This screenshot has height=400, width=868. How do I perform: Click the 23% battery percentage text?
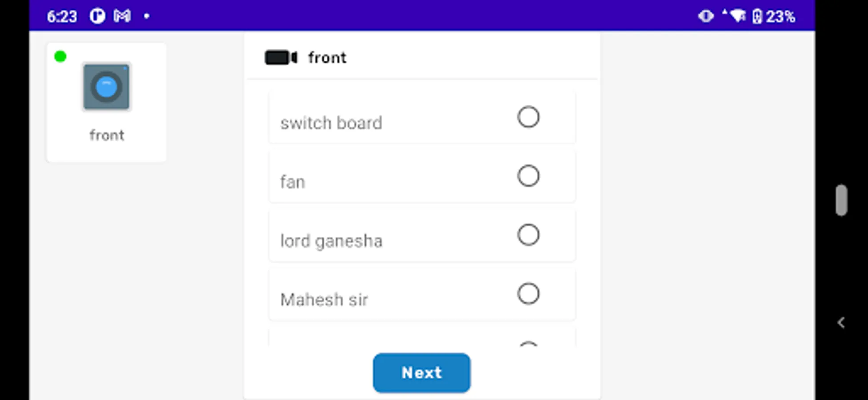click(781, 16)
